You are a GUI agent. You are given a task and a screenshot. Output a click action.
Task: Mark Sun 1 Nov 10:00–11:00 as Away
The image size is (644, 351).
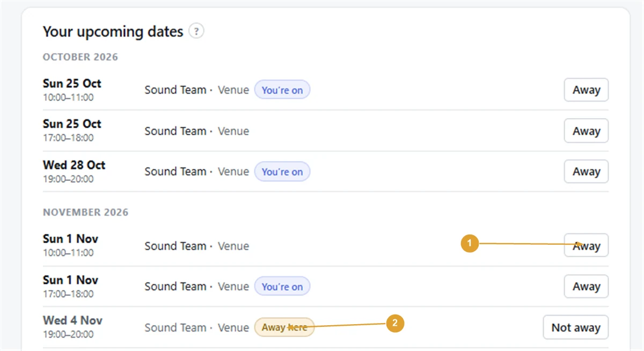coord(586,246)
